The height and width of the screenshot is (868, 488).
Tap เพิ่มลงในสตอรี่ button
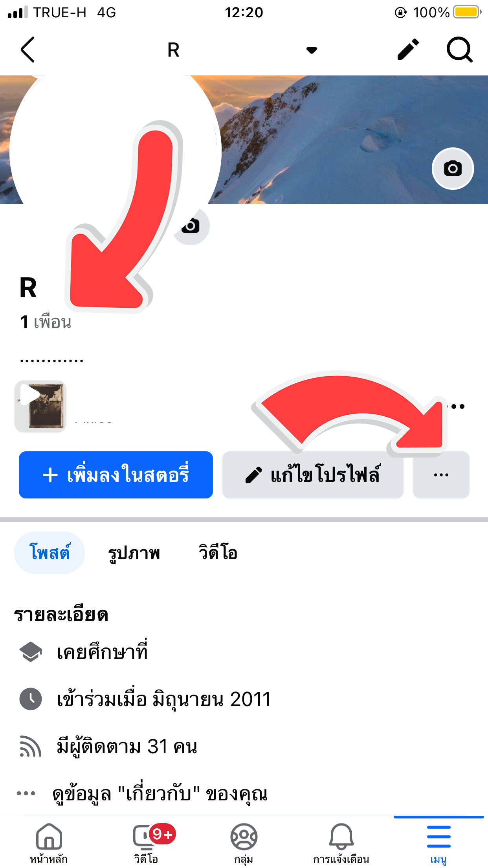pyautogui.click(x=116, y=475)
